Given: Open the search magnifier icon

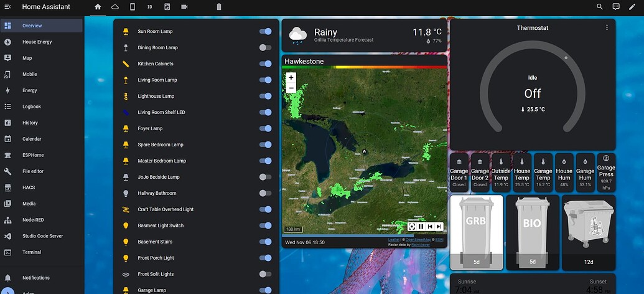Looking at the screenshot, I should [600, 7].
